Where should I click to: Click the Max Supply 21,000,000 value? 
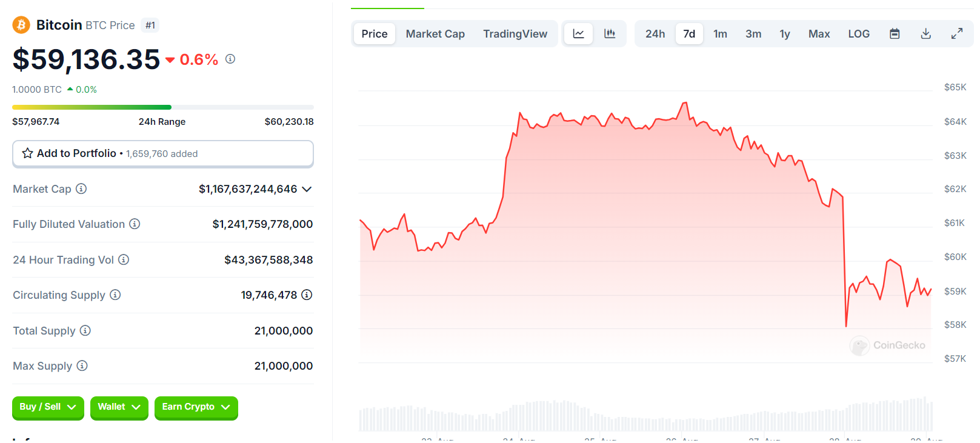tap(284, 366)
